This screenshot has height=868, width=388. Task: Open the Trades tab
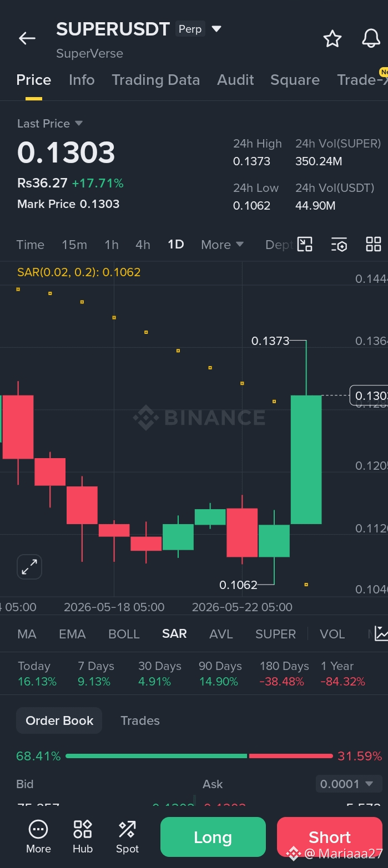point(140,720)
